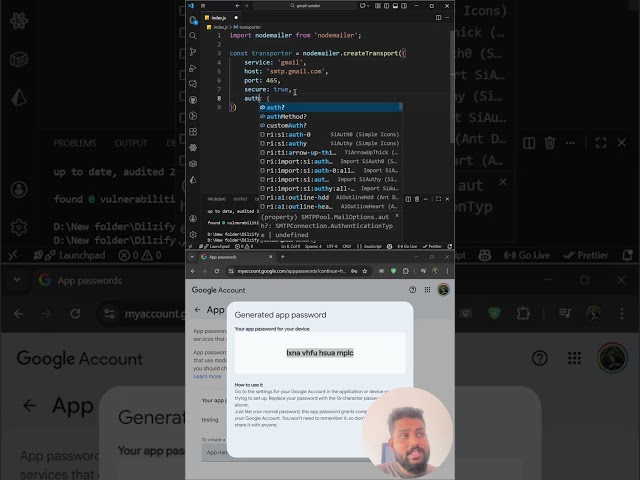This screenshot has width=640, height=480.
Task: Click Spaces: 4 indentation in status bar
Action: (x=313, y=247)
